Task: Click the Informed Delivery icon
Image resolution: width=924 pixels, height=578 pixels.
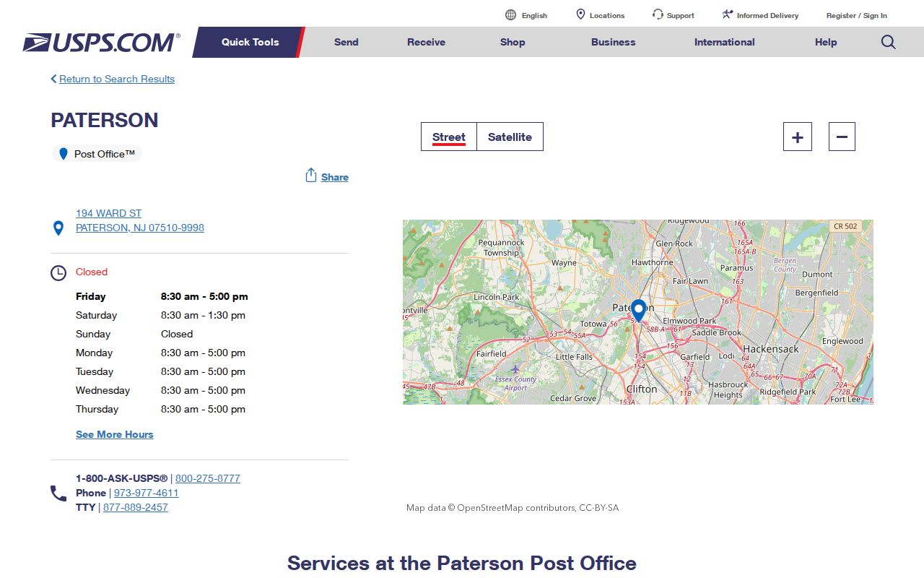Action: point(728,14)
